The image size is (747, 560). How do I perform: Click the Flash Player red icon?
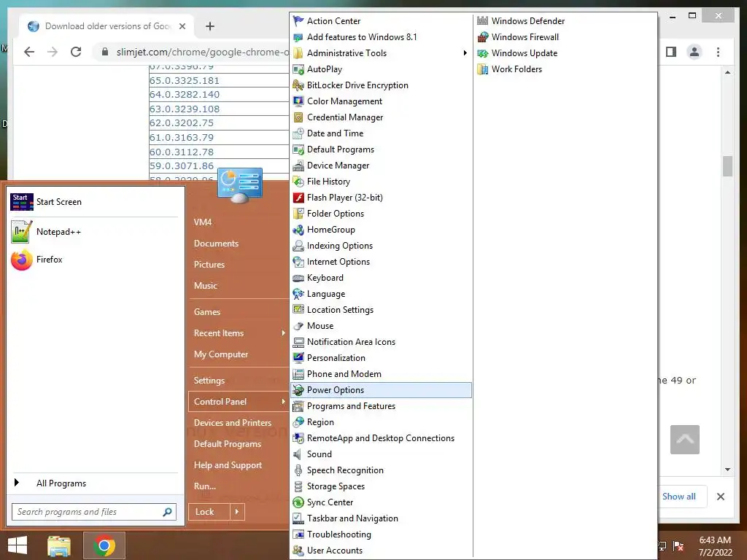[x=298, y=198]
